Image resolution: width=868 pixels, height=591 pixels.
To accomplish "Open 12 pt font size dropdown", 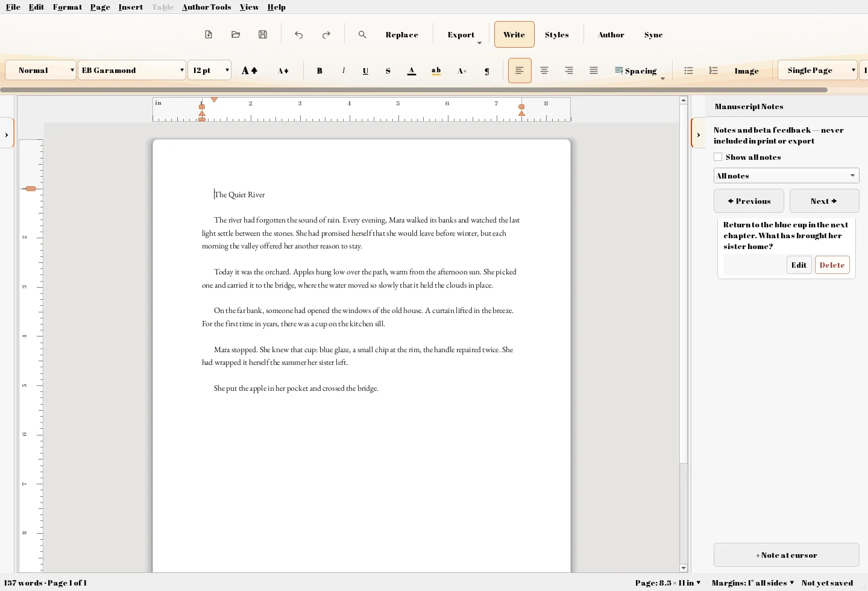I will point(209,70).
